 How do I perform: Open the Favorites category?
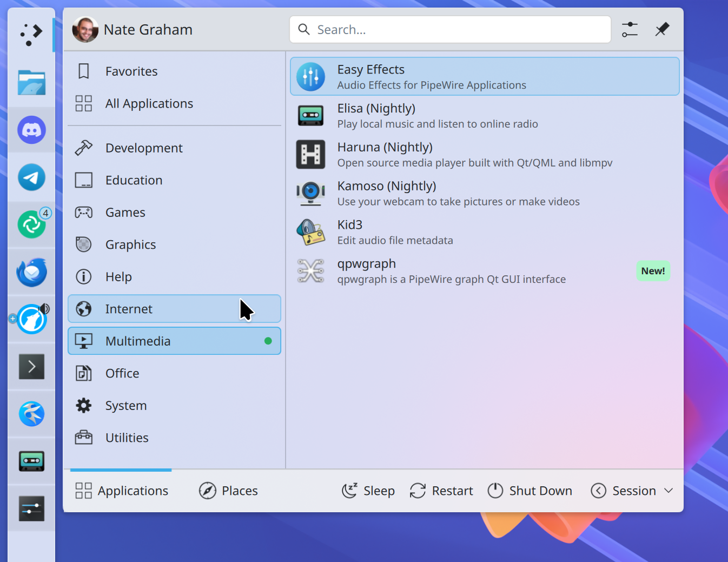(x=131, y=71)
